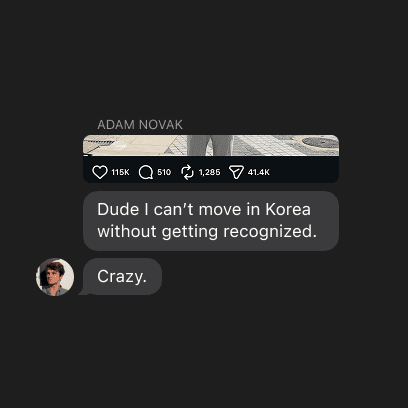Click the word "Dude" in the message
The height and width of the screenshot is (408, 408).
[x=118, y=210]
